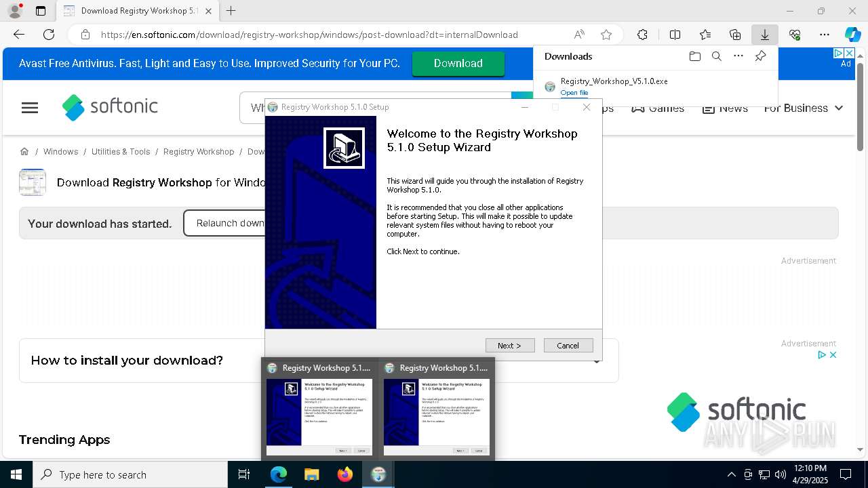Image resolution: width=868 pixels, height=488 pixels.
Task: Click the AdChoices icon on side ad
Action: click(x=821, y=354)
